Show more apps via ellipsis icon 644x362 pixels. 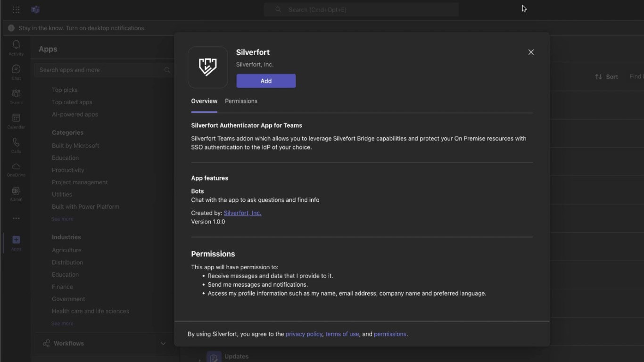click(x=16, y=218)
